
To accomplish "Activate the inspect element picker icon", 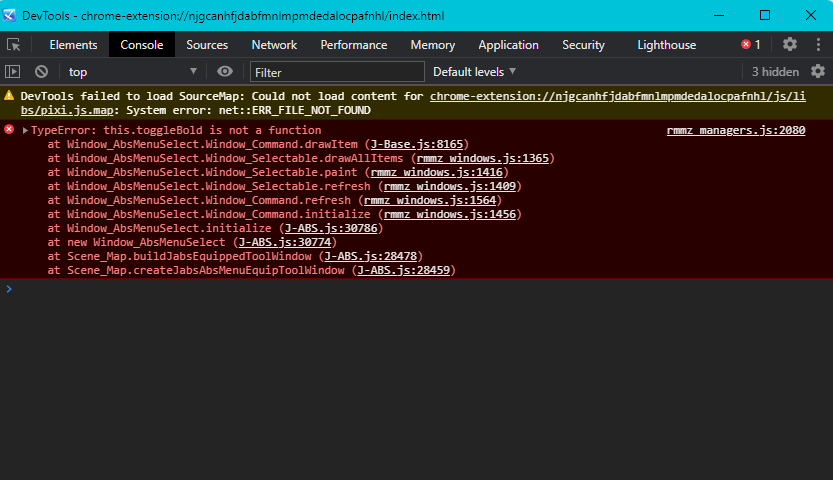I will (13, 45).
